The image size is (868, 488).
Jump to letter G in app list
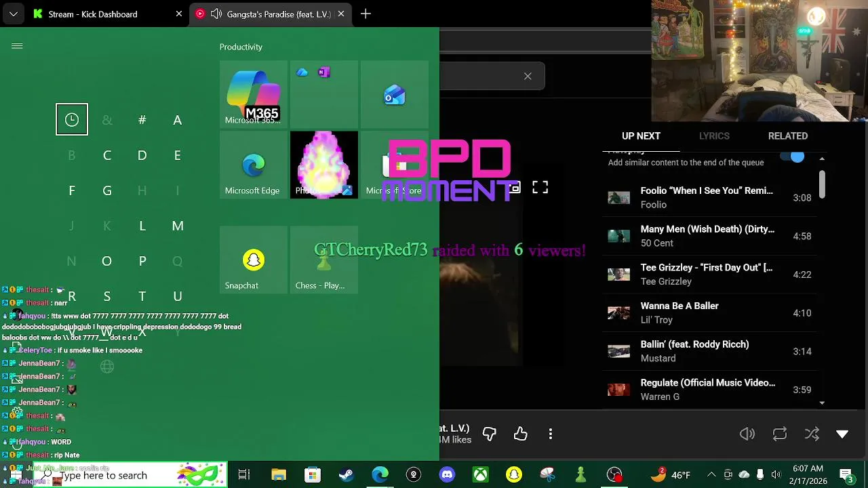(x=107, y=190)
